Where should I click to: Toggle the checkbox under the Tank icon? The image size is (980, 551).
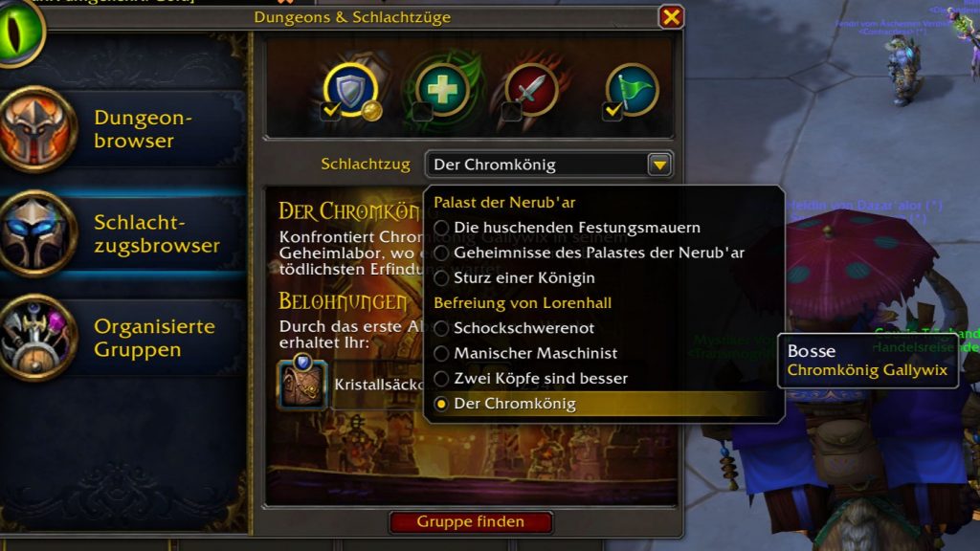330,111
